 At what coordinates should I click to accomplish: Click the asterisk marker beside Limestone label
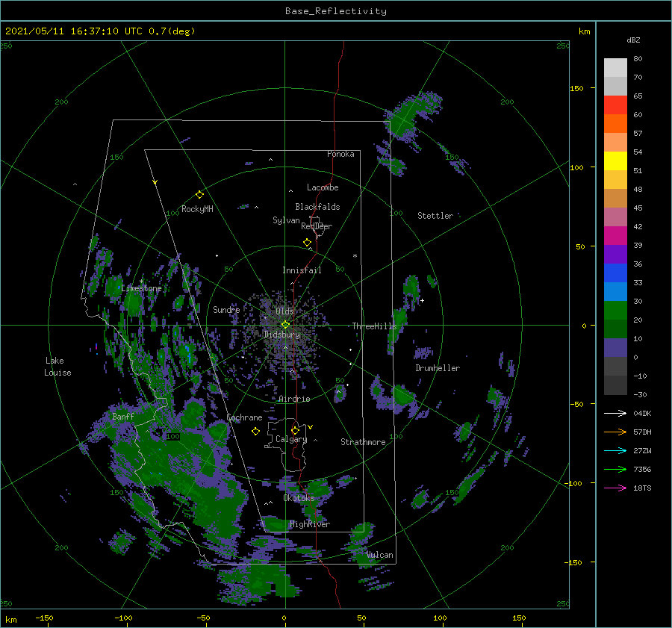tap(141, 282)
